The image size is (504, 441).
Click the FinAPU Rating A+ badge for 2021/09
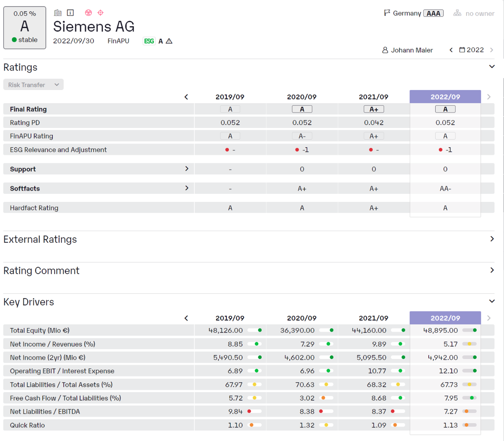374,136
